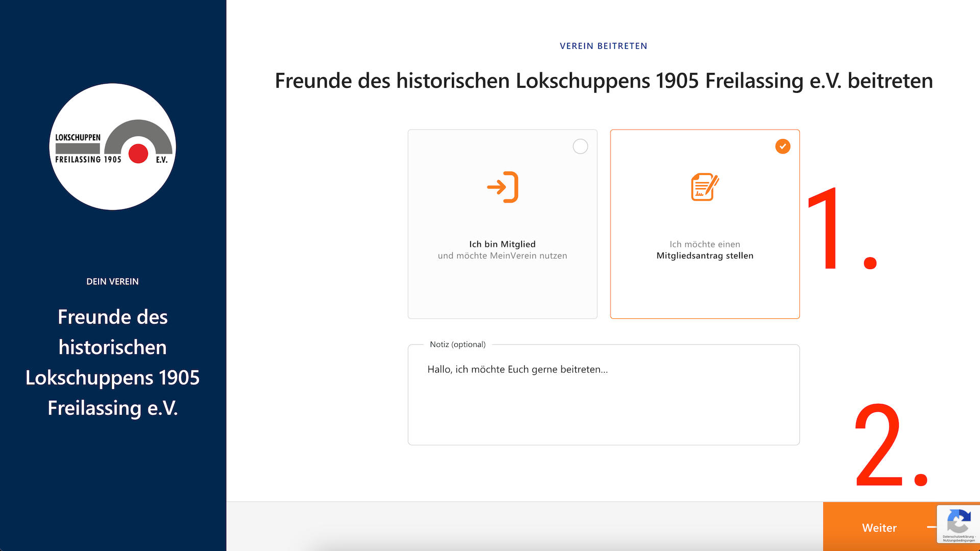The width and height of the screenshot is (980, 551).
Task: Click the club name text in the blue sidebar
Action: 112,362
